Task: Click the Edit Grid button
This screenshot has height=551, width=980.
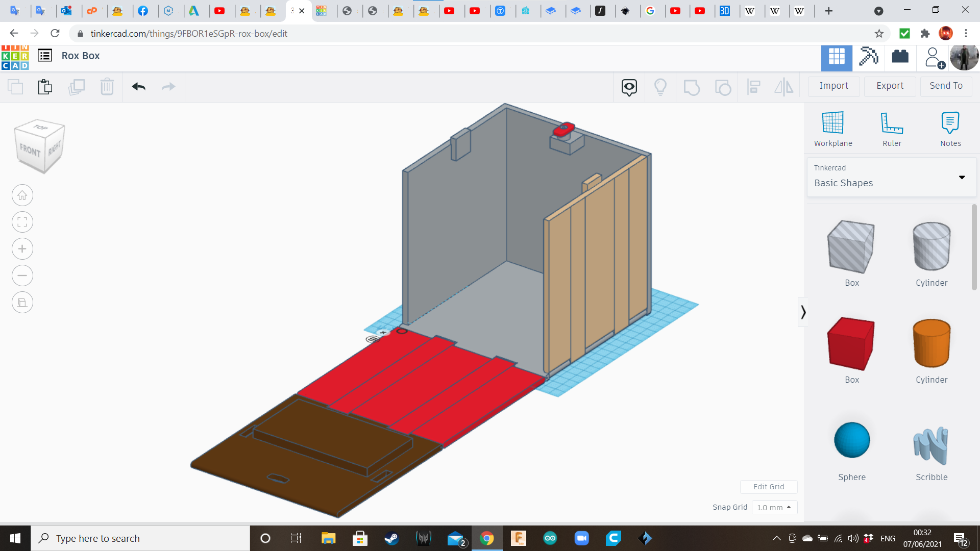Action: pyautogui.click(x=768, y=487)
